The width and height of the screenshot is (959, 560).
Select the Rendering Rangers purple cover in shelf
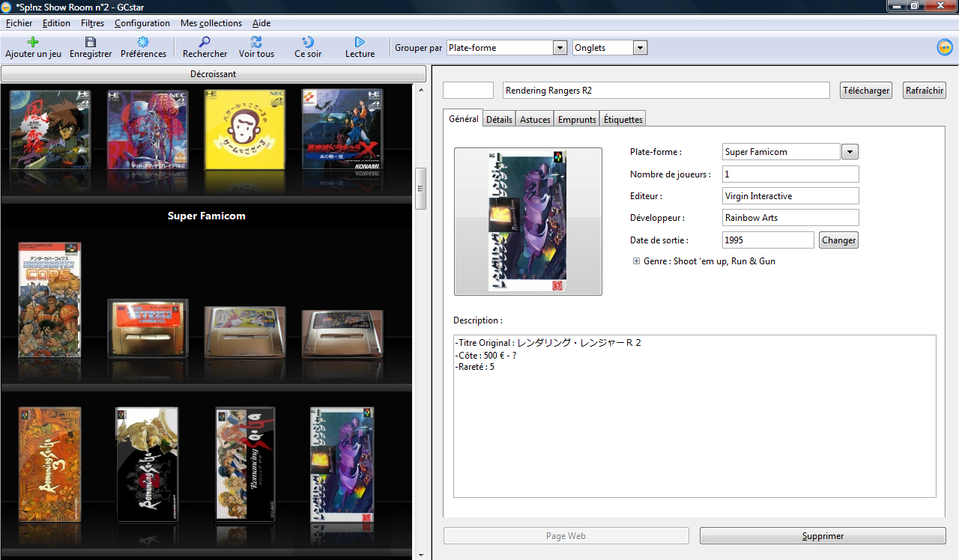tap(342, 464)
